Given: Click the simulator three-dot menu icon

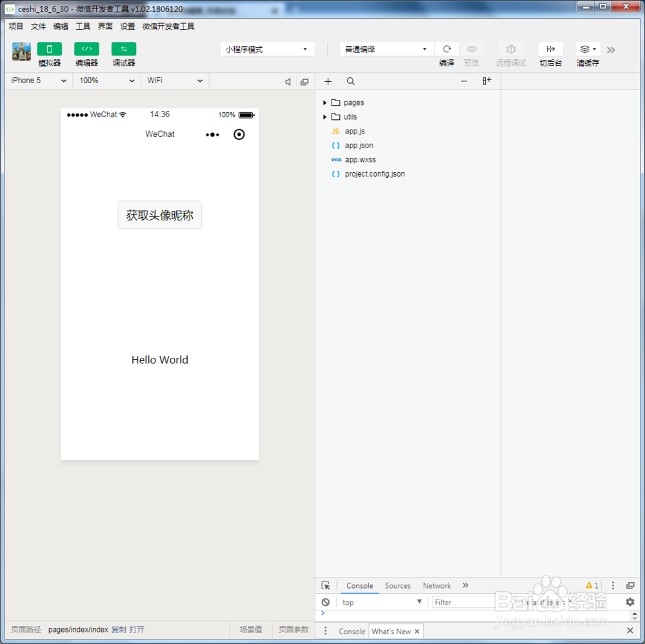Looking at the screenshot, I should (x=212, y=135).
